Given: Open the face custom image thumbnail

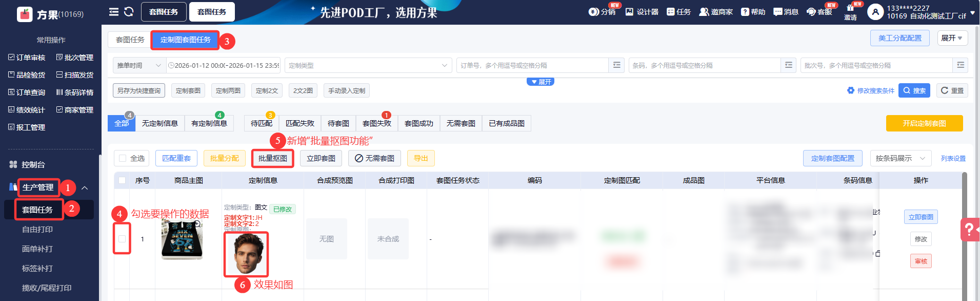Looking at the screenshot, I should click(x=246, y=254).
